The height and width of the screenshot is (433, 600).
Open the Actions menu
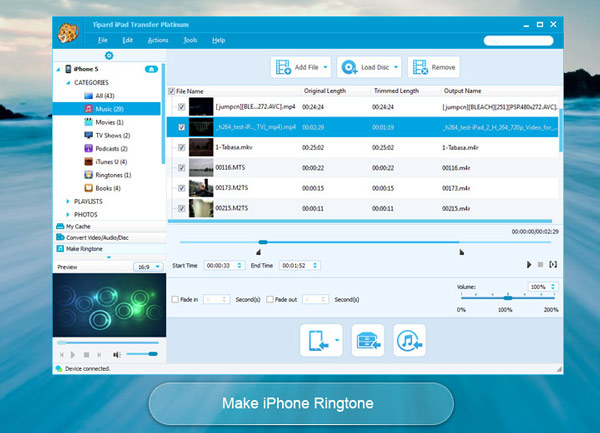click(158, 40)
